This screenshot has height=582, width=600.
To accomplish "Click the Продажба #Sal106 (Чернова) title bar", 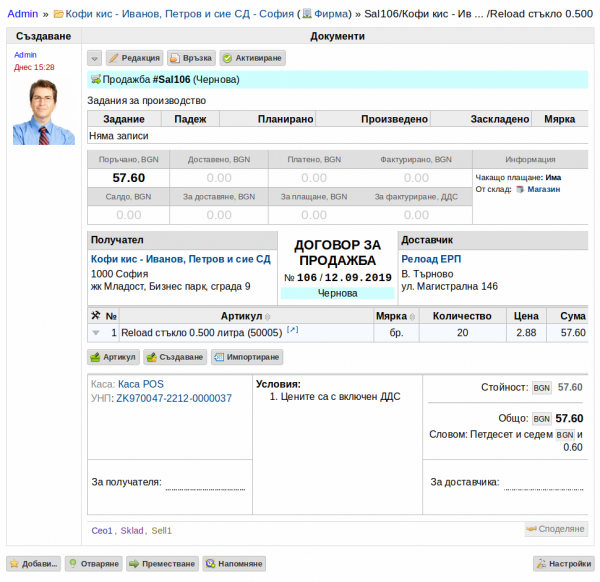I will [338, 80].
